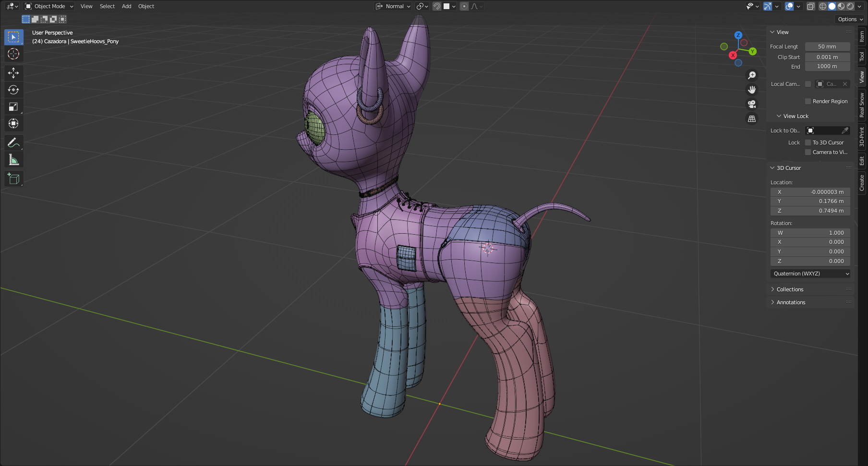Select the Add Cube tool
868x466 pixels.
click(13, 179)
